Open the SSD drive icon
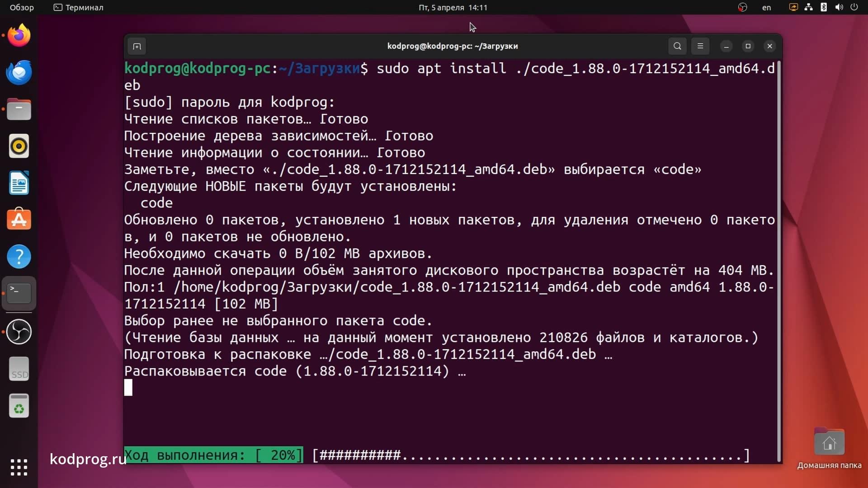The width and height of the screenshot is (868, 488). [x=19, y=369]
